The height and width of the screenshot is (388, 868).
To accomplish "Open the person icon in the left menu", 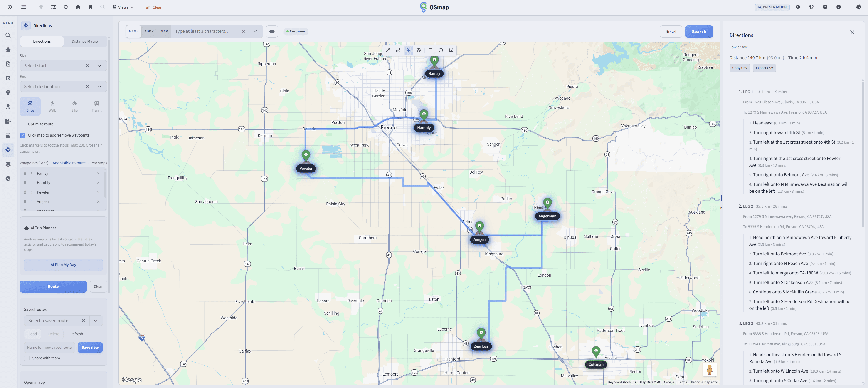I will (x=8, y=107).
